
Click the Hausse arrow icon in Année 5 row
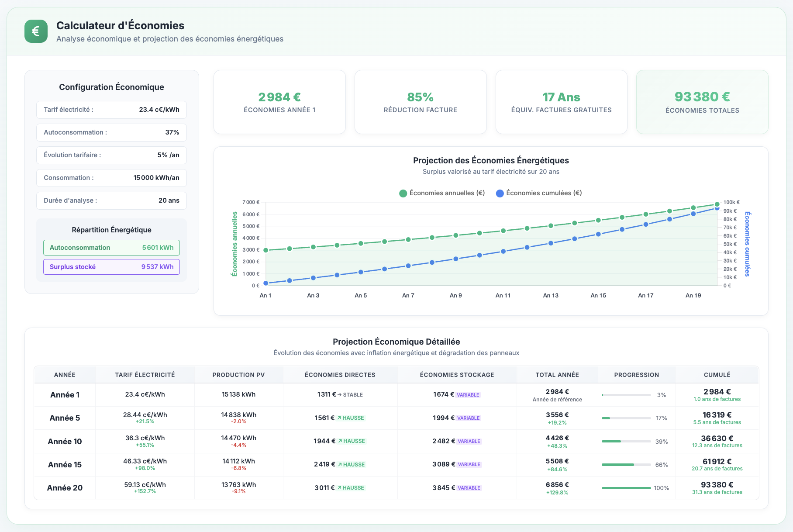coord(339,418)
